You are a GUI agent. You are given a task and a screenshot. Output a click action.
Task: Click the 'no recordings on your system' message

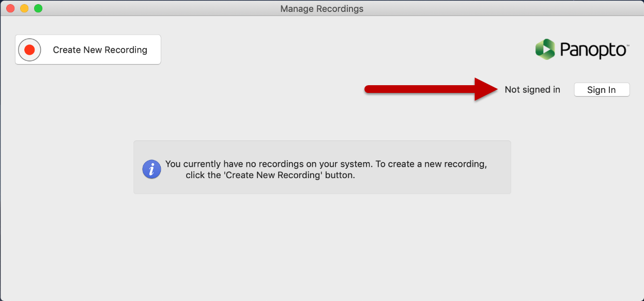(x=326, y=164)
